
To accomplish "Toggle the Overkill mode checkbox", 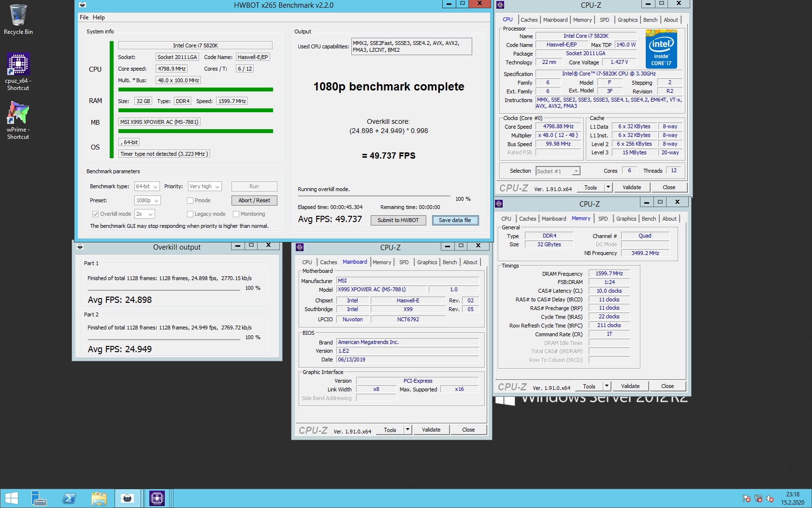I will (x=95, y=214).
